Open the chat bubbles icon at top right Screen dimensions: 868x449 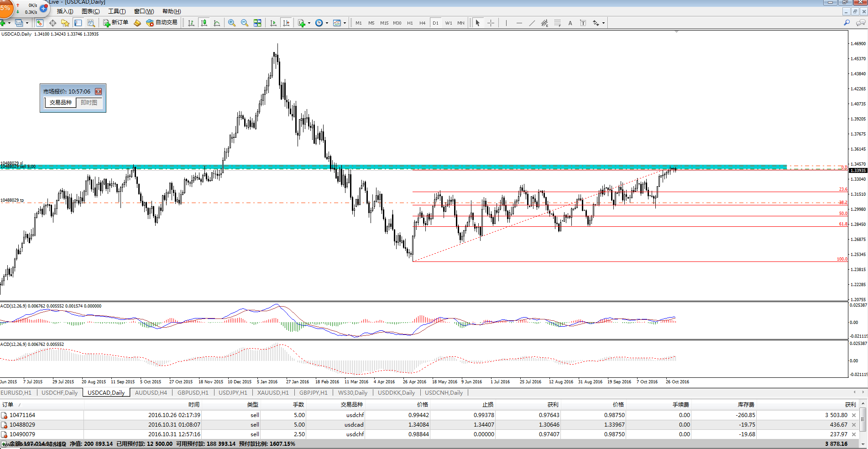861,22
